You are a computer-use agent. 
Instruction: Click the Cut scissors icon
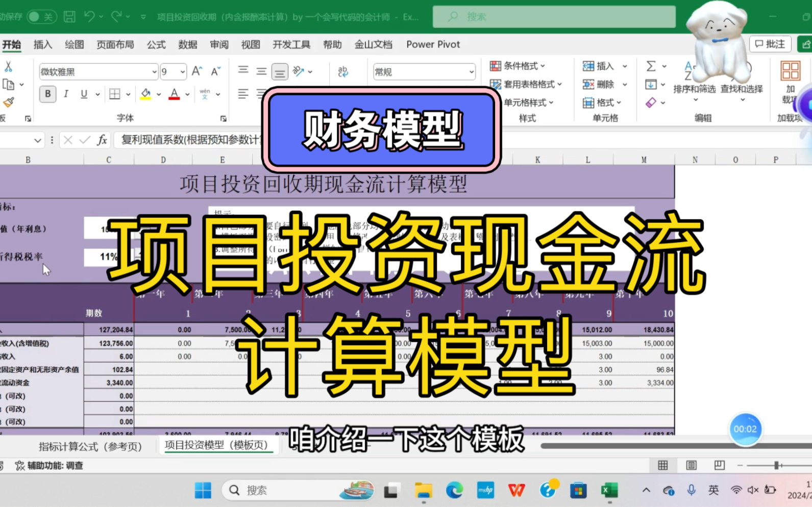pos(8,66)
